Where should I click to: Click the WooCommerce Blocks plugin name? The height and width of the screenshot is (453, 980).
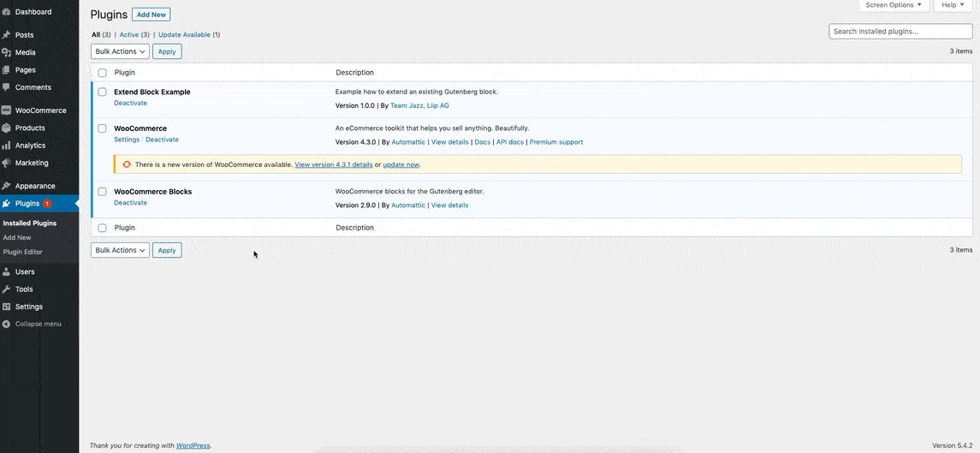pyautogui.click(x=152, y=192)
